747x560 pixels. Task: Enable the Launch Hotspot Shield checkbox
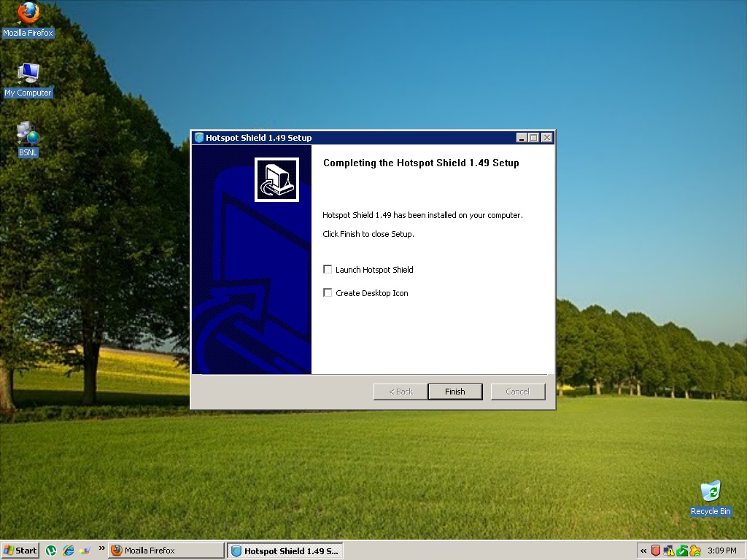click(328, 270)
